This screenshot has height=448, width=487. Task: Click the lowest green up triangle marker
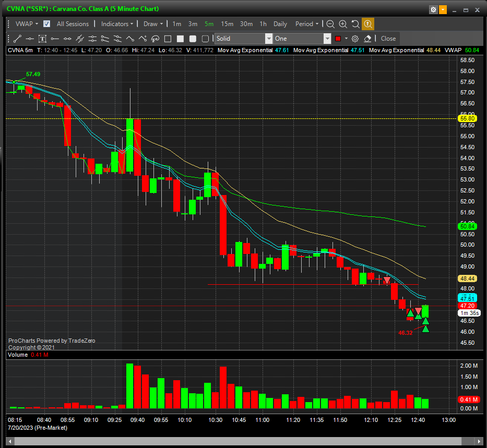425,329
